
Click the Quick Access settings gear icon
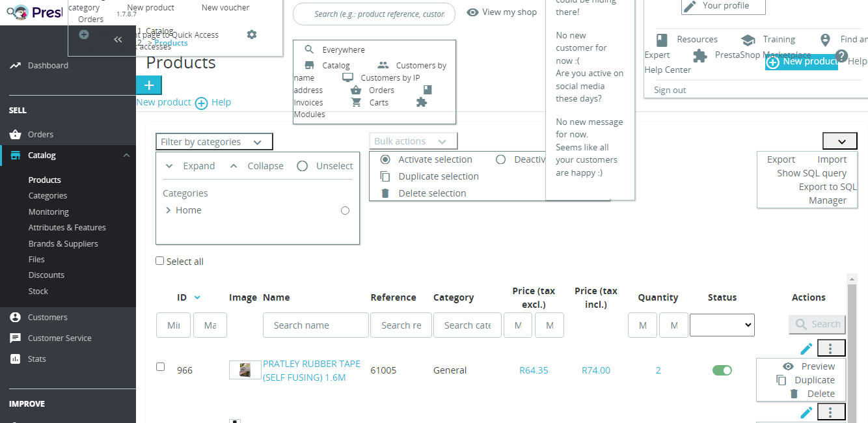tap(252, 34)
